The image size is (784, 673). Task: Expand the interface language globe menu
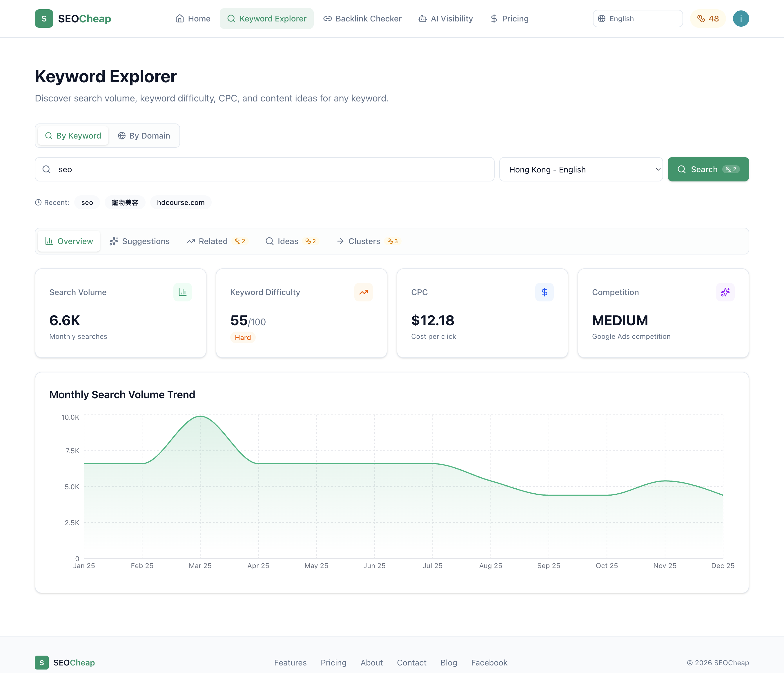tap(602, 19)
